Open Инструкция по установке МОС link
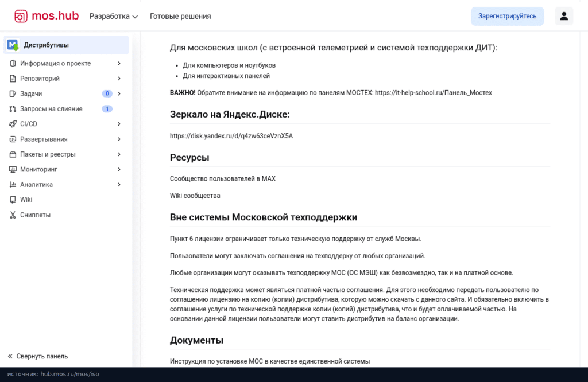588x382 pixels. 270,361
